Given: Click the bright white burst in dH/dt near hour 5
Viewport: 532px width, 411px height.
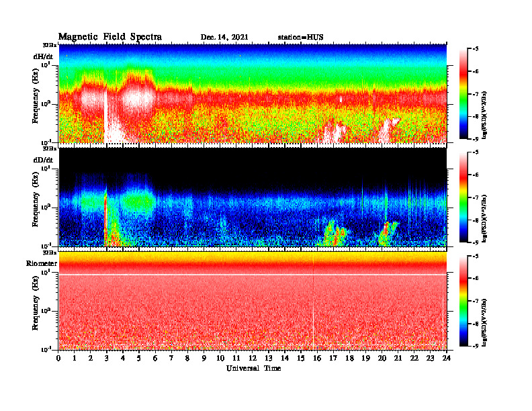Looking at the screenshot, I should click(x=138, y=98).
